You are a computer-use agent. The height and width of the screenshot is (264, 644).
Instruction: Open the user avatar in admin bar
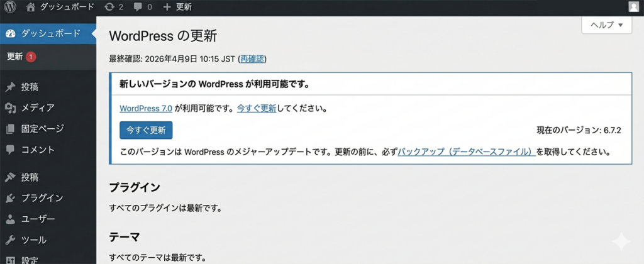(635, 7)
